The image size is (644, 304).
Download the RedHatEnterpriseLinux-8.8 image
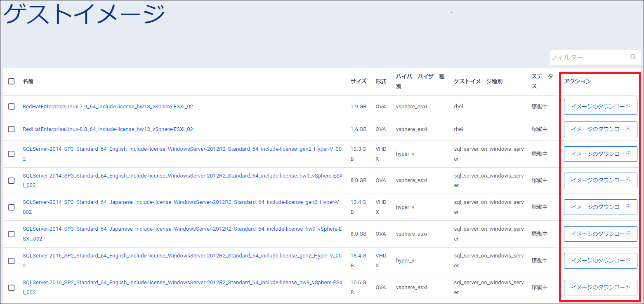(x=600, y=129)
